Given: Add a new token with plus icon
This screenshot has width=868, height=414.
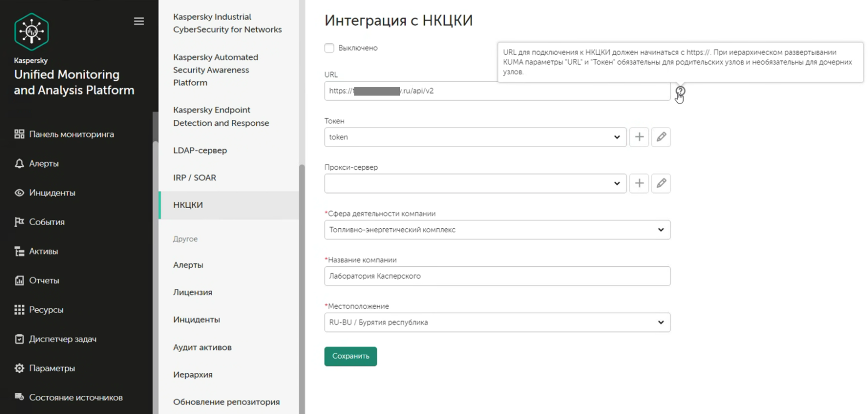Looking at the screenshot, I should tap(639, 137).
